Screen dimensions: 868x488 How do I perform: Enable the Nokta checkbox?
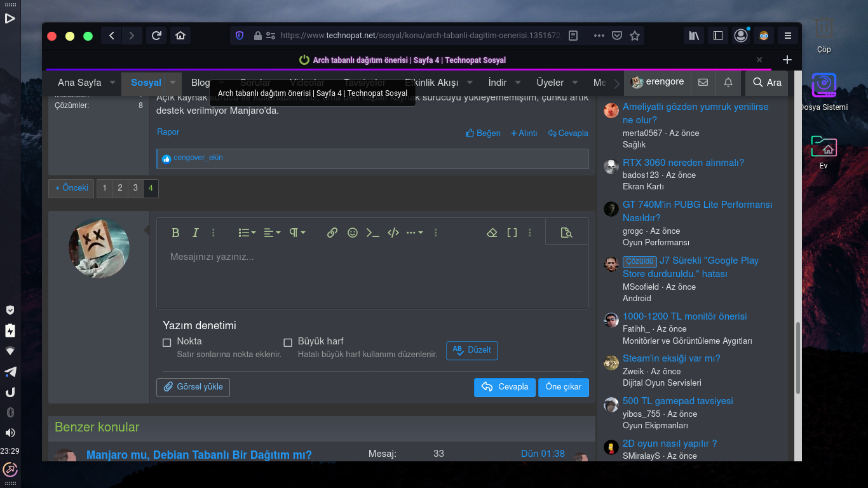[x=167, y=342]
